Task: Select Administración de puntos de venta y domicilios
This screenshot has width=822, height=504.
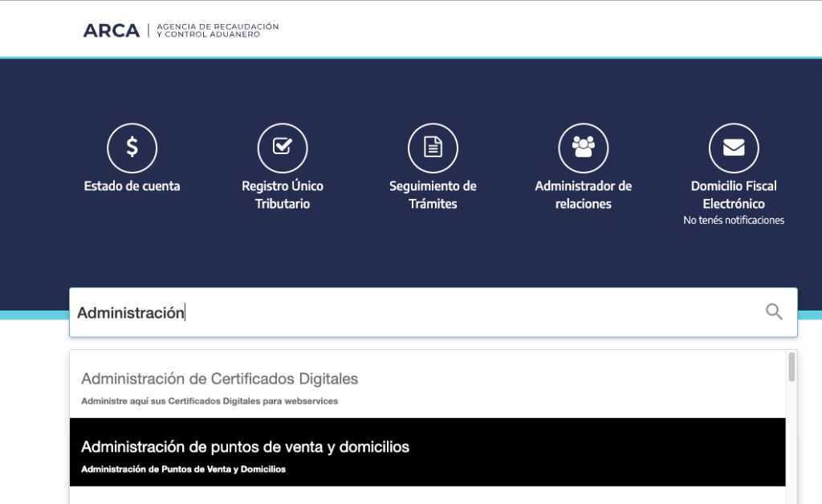Action: 428,452
